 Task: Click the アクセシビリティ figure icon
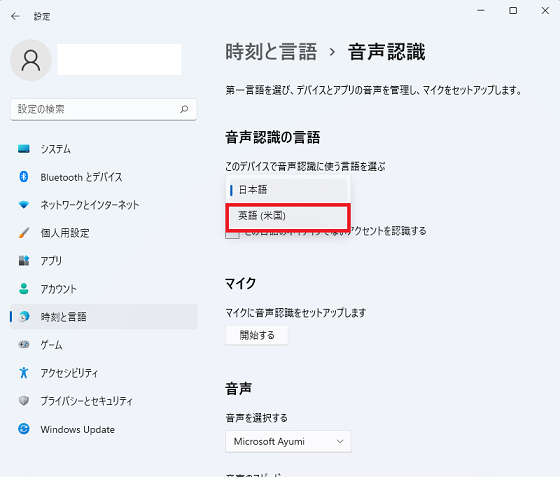[24, 372]
